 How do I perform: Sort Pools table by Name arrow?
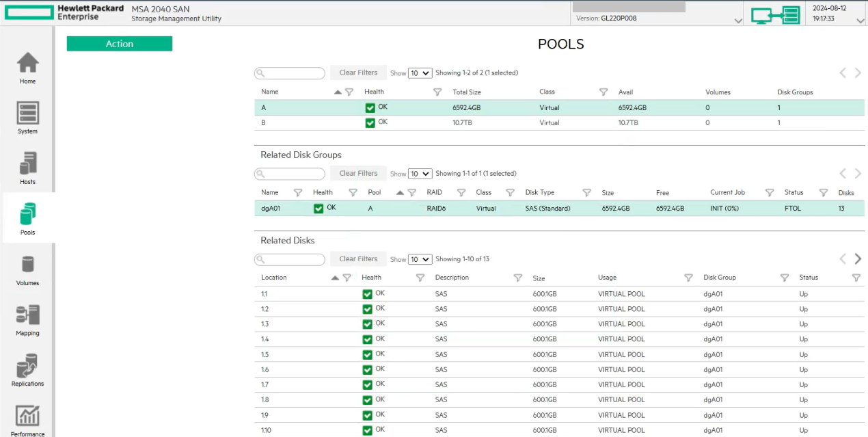(338, 92)
